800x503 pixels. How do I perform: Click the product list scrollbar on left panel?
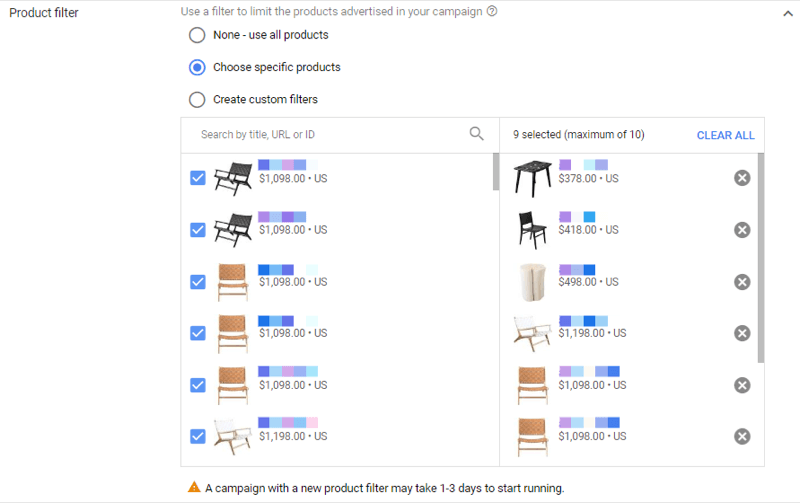[x=495, y=172]
